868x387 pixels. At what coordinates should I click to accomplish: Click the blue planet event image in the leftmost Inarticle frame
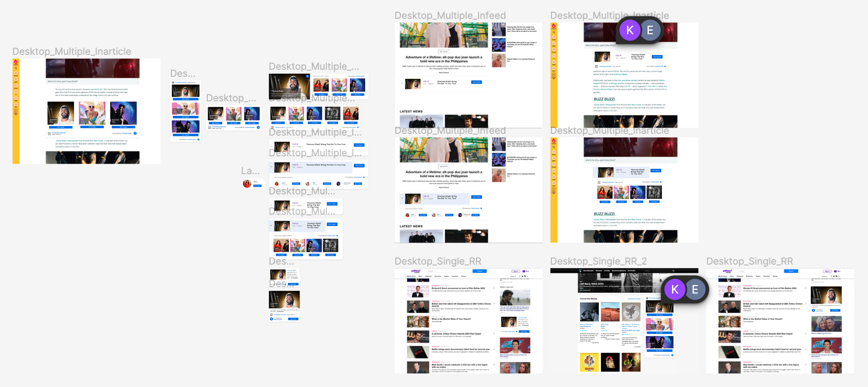[x=124, y=113]
